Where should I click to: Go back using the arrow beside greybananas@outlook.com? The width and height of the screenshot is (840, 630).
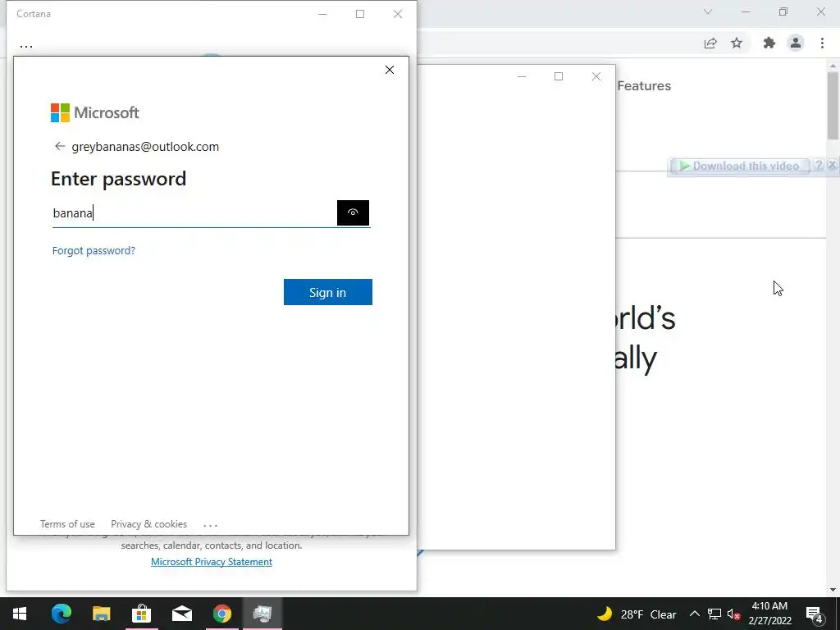click(59, 146)
